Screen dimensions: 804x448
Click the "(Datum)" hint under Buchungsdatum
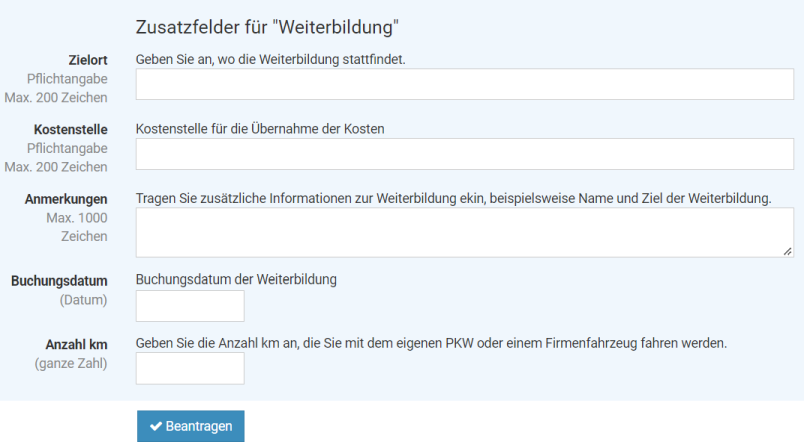tap(83, 298)
